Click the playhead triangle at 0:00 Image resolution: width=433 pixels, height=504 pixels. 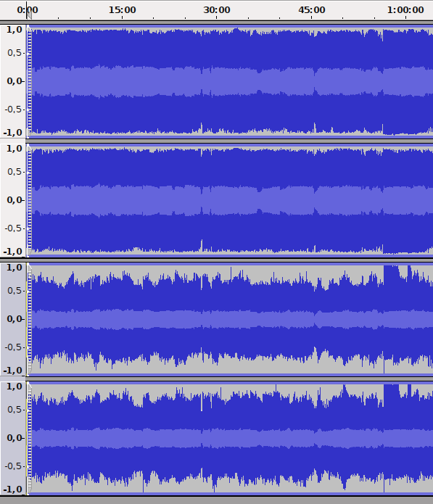(29, 15)
